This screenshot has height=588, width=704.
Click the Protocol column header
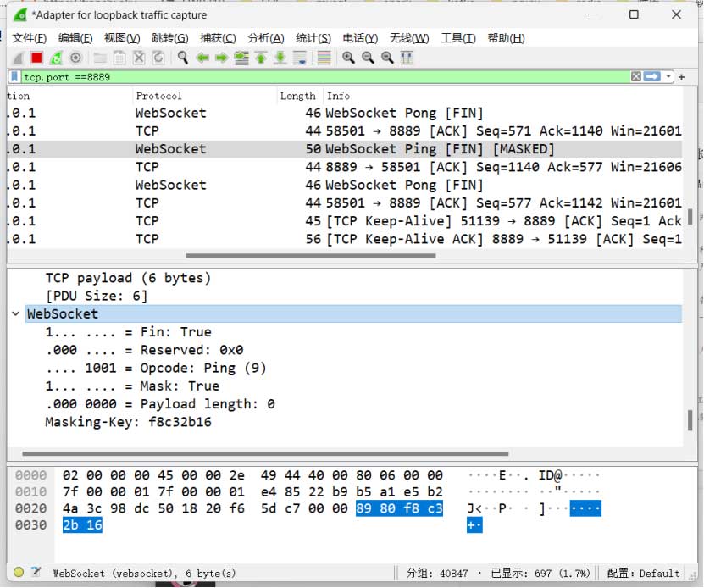point(158,96)
